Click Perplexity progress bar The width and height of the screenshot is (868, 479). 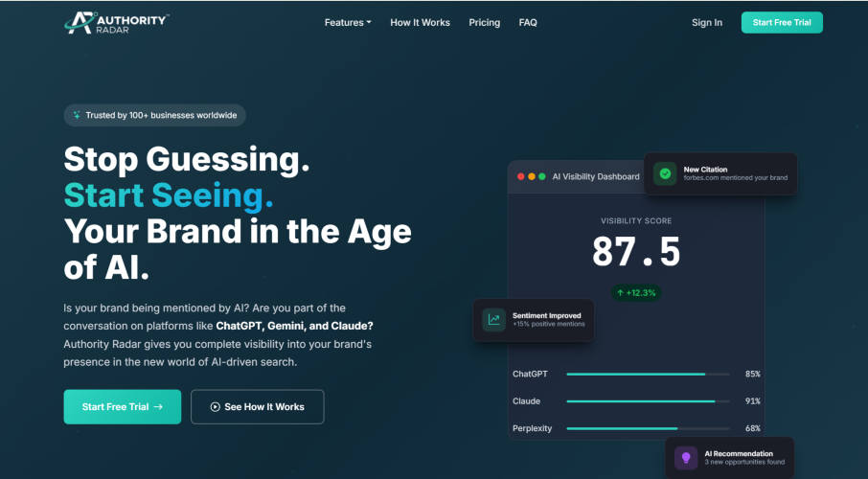[648, 428]
